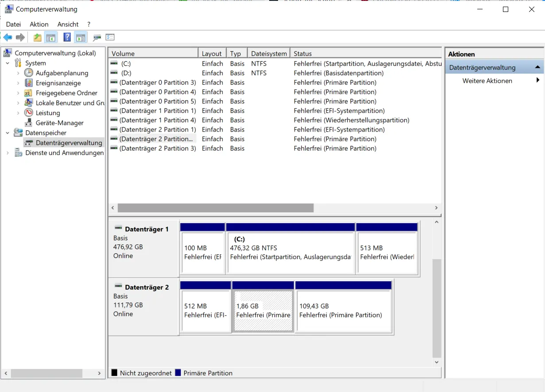Click the blue Primäre Partition legend swatch

(x=178, y=373)
